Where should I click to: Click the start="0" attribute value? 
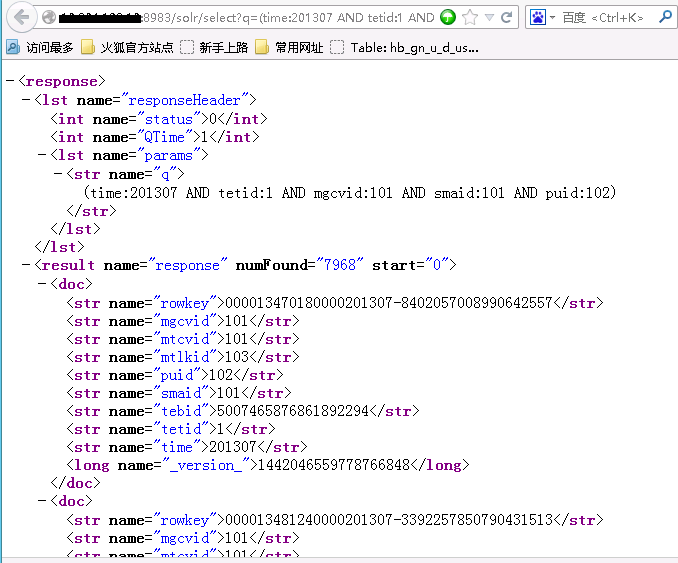click(437, 265)
